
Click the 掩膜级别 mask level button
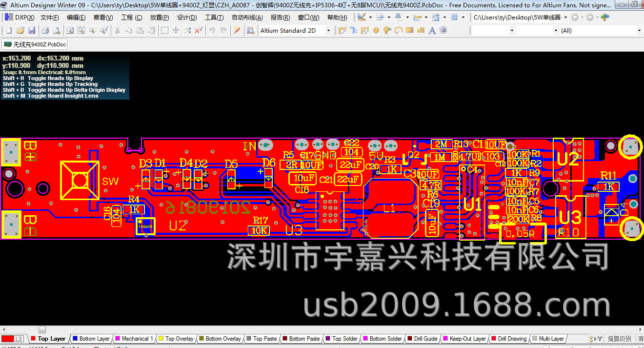tap(619, 338)
